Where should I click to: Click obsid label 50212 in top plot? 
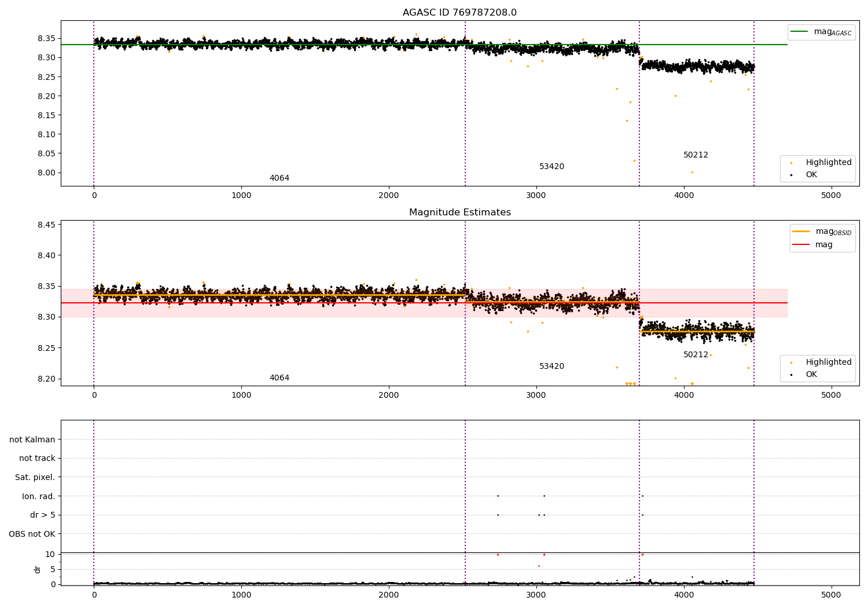[x=696, y=155]
